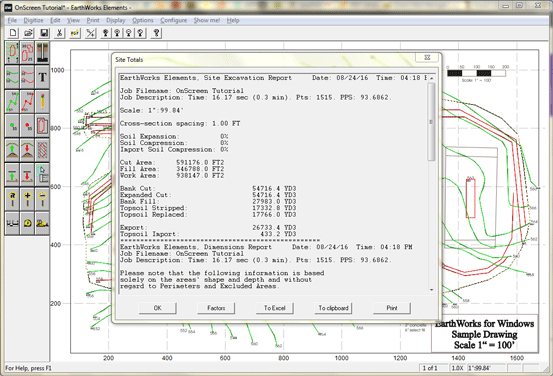Select the red down-arrow mound tool

27,150
